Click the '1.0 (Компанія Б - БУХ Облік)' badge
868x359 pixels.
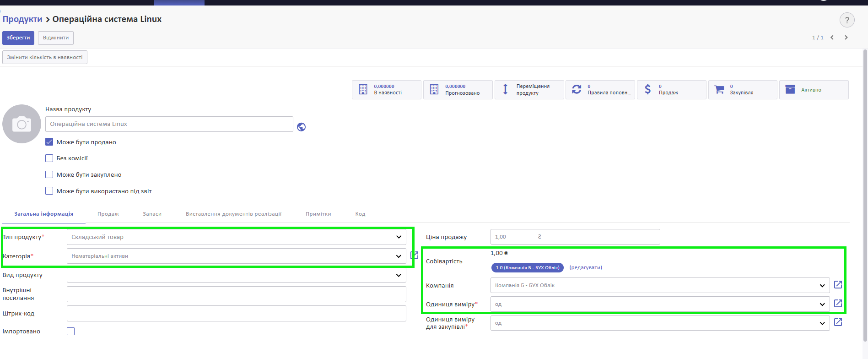click(x=528, y=267)
